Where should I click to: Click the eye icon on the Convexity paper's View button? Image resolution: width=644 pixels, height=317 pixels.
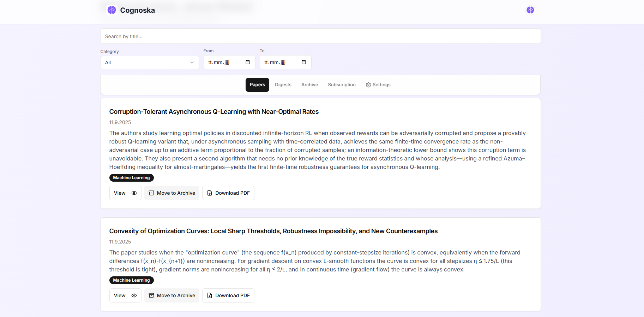coord(134,295)
